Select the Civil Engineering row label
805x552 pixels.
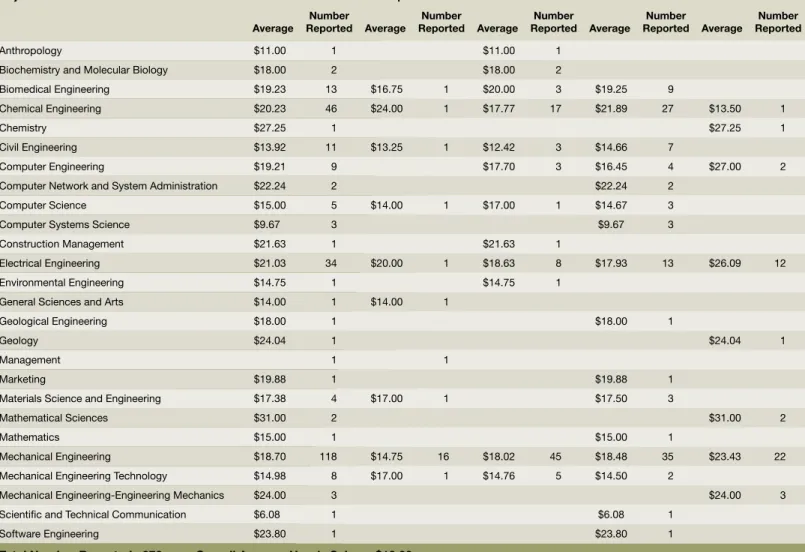(x=39, y=147)
